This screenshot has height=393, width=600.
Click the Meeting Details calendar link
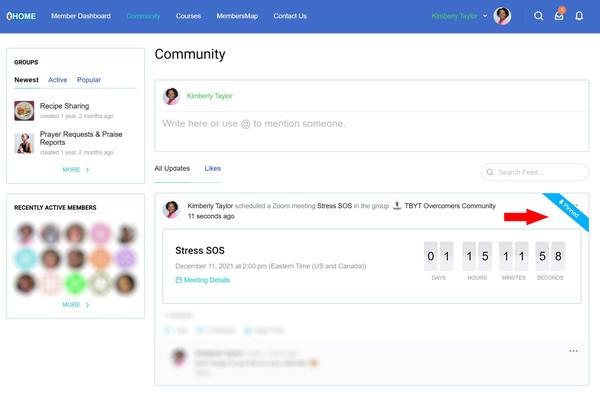202,280
